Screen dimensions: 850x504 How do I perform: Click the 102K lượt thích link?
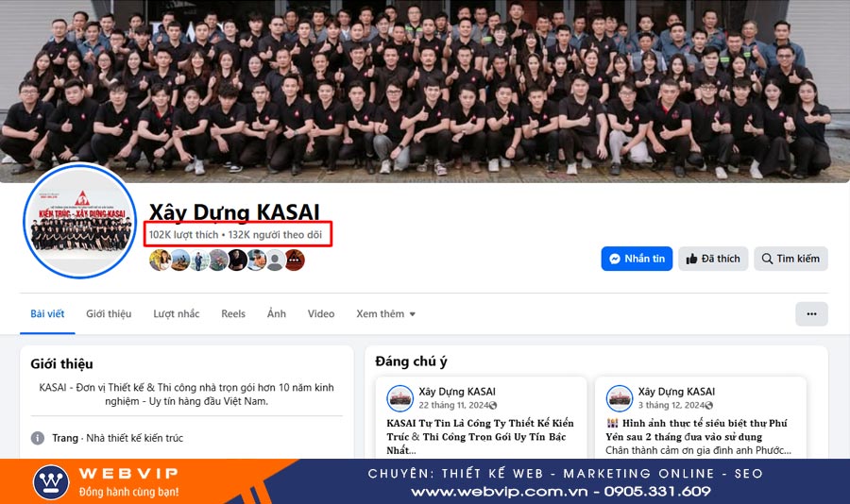184,235
